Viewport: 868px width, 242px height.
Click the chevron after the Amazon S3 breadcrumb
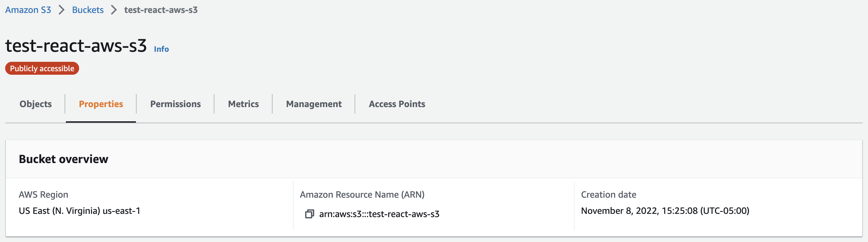click(61, 10)
